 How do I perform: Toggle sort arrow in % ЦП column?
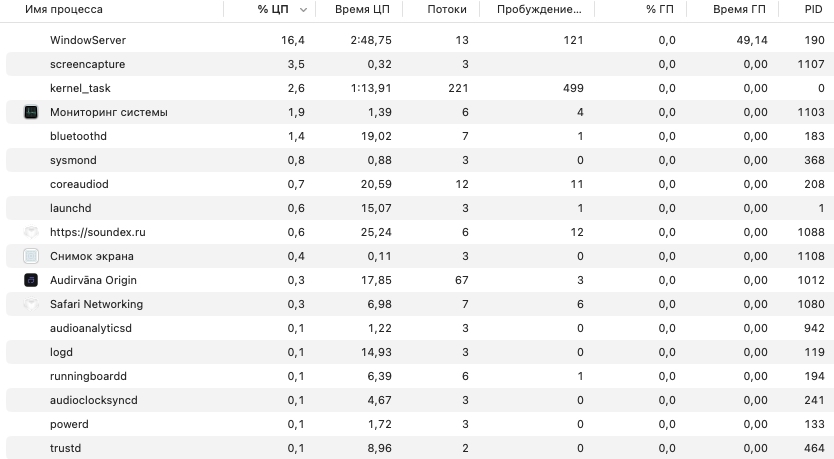pos(303,10)
